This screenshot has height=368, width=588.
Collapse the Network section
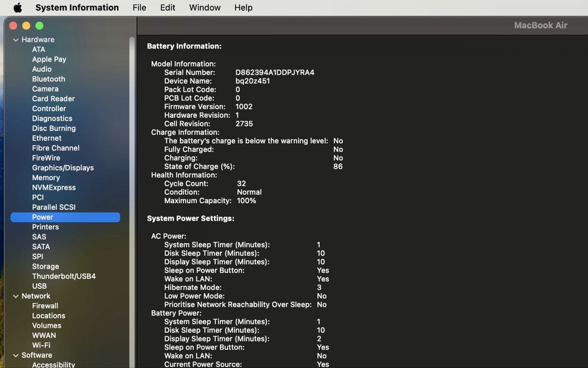(16, 296)
